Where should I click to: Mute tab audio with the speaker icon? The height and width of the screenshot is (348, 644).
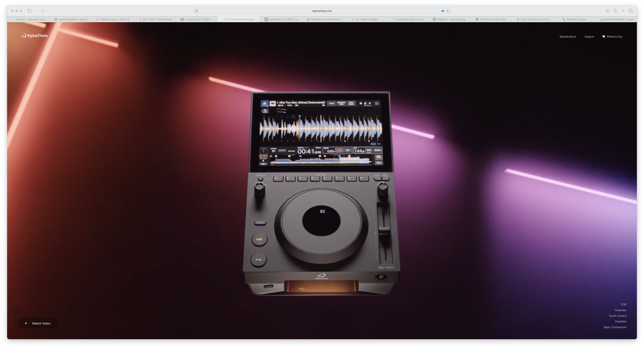pyautogui.click(x=443, y=11)
